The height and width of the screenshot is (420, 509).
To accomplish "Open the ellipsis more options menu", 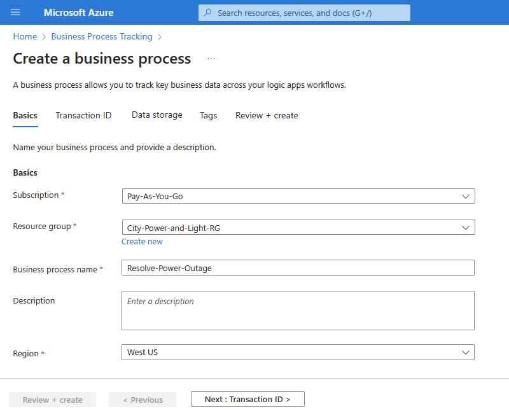I will pyautogui.click(x=211, y=59).
